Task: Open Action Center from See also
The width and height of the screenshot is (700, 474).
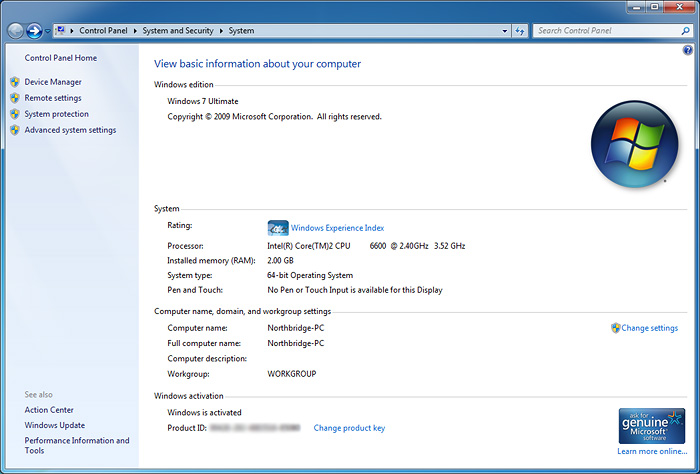Action: tap(49, 410)
